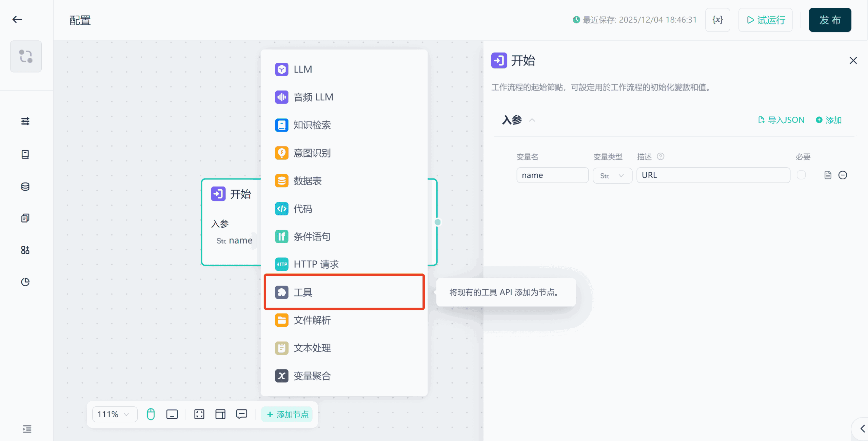This screenshot has width=868, height=441.
Task: Toggle the layout panel icon in bottom toolbar
Action: click(220, 414)
